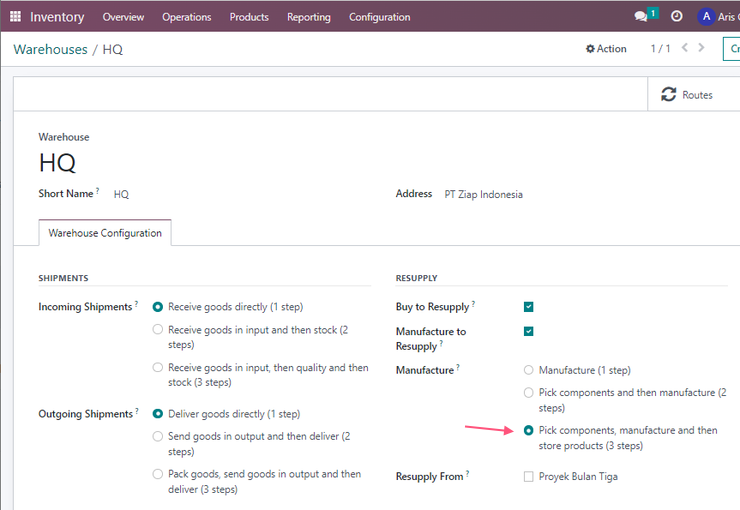Click the Routes refresh icon

pos(668,94)
